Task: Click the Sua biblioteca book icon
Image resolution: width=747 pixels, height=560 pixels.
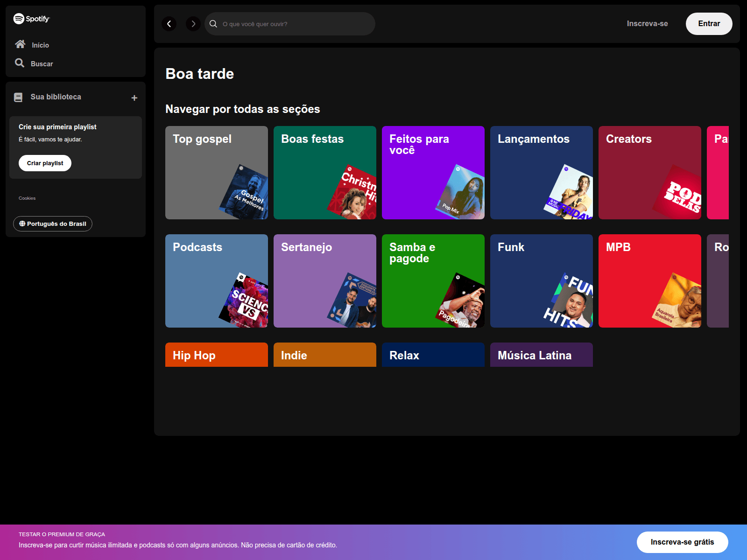Action: point(18,97)
